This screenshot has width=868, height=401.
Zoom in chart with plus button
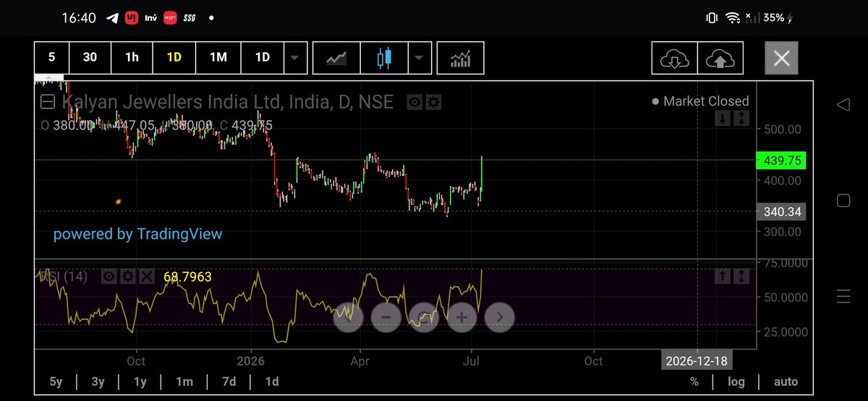(461, 316)
